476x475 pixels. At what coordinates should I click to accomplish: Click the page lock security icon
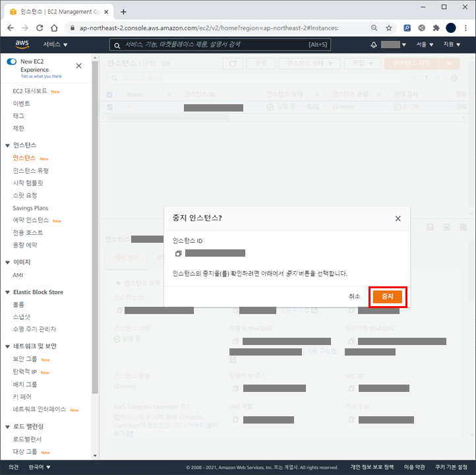[73, 28]
